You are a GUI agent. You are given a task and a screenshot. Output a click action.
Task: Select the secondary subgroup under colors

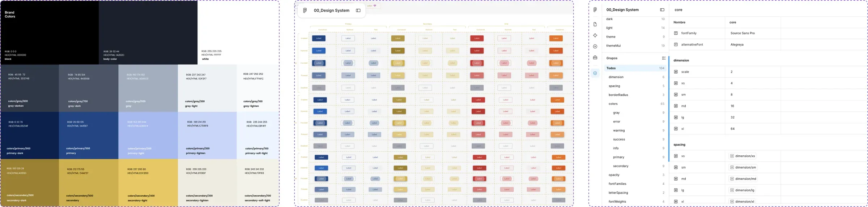coord(635,166)
